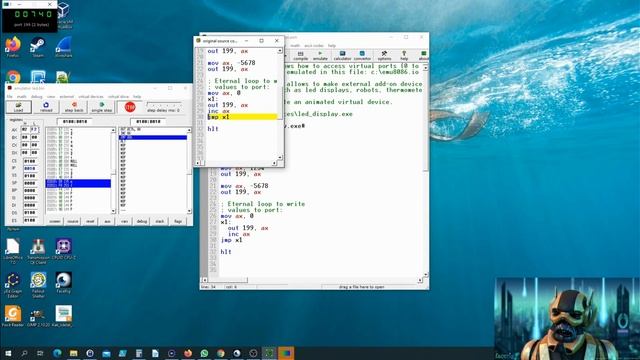Click the flags button at emulator bottom

[178, 221]
